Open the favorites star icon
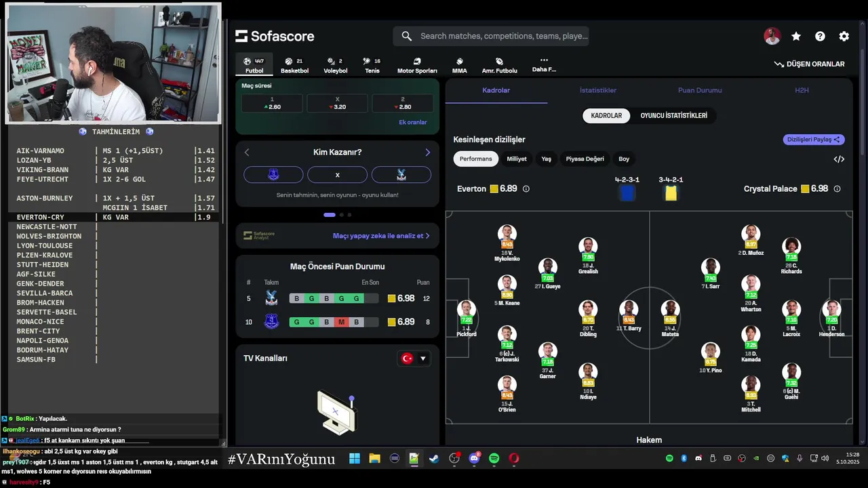 click(796, 37)
